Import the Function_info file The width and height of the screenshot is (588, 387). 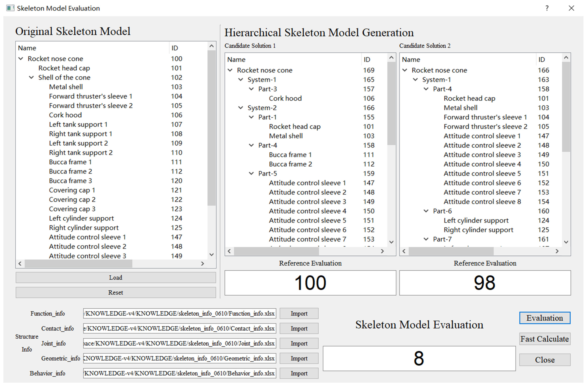pyautogui.click(x=299, y=314)
